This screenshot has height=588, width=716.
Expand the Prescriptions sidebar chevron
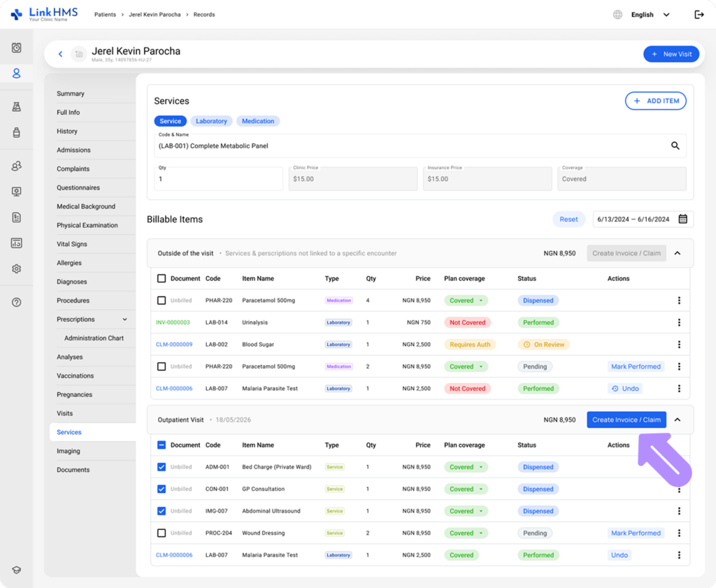coord(124,320)
